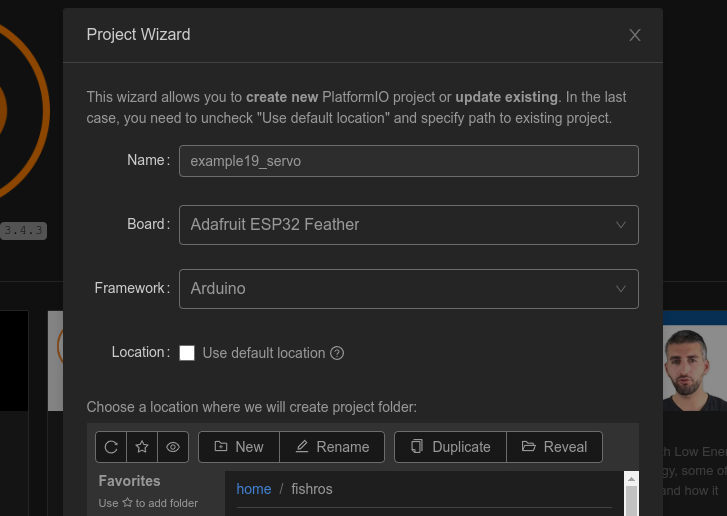Click the Rename button
Image resolution: width=727 pixels, height=516 pixels.
pos(332,447)
